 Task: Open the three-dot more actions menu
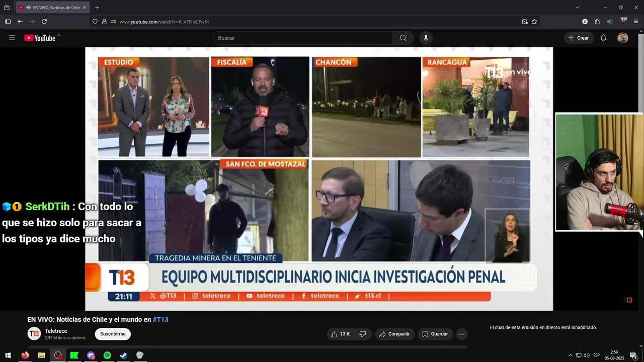pyautogui.click(x=462, y=334)
